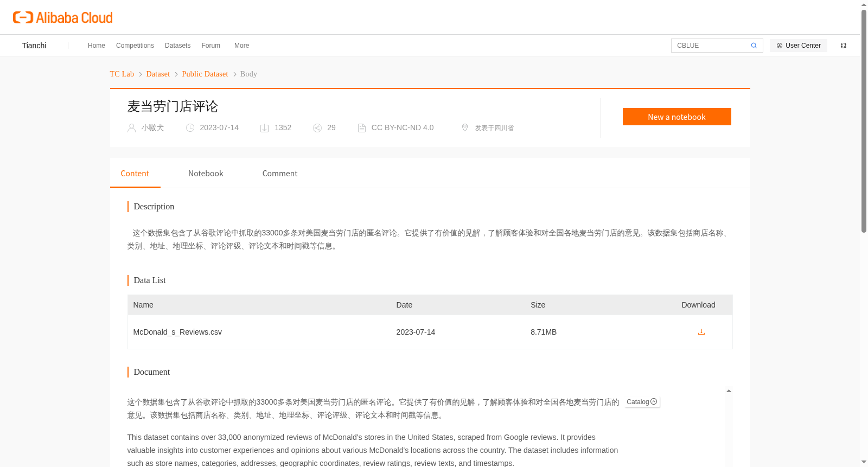Click the author name 小嗷犬

click(152, 128)
